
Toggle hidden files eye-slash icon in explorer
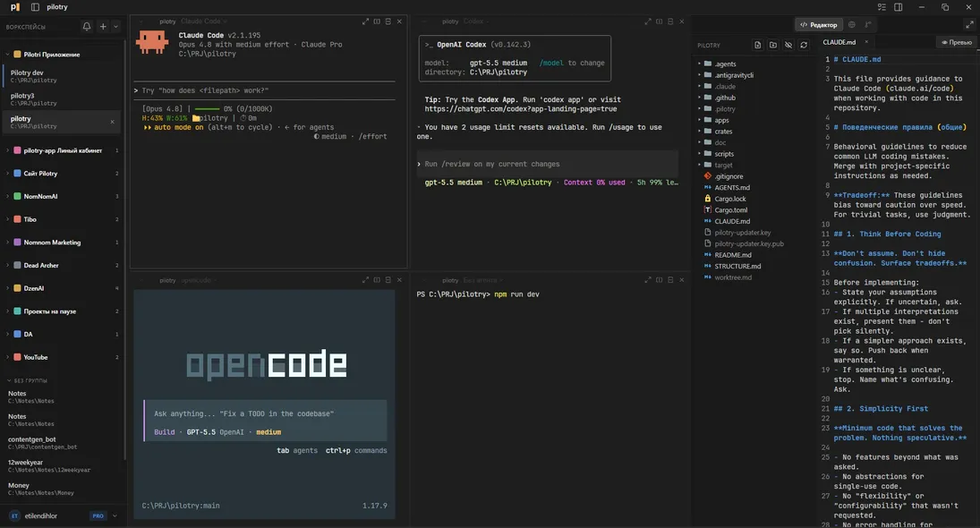pos(788,45)
